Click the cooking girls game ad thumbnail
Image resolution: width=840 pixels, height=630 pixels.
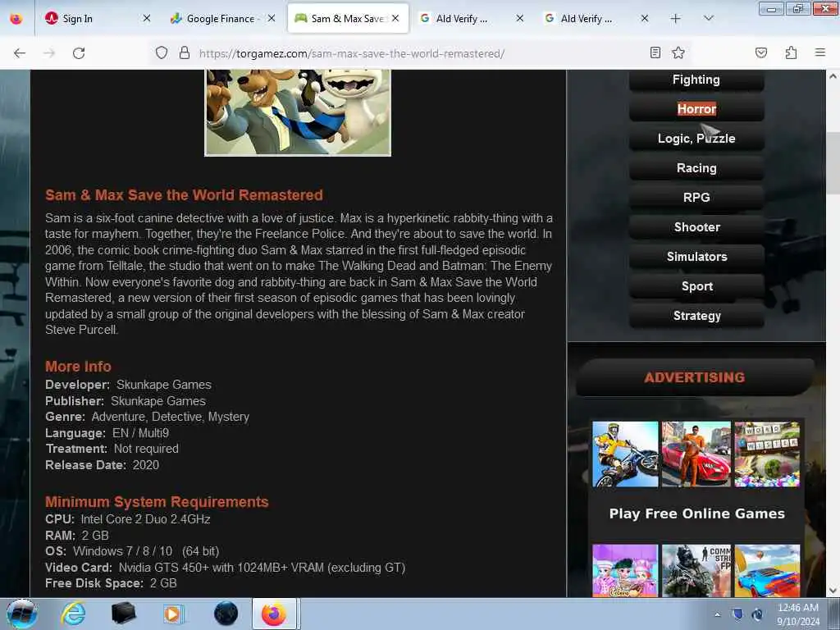625,571
